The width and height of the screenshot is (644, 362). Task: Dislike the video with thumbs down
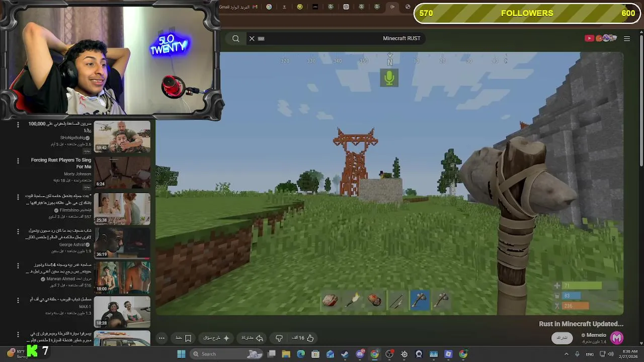(279, 338)
